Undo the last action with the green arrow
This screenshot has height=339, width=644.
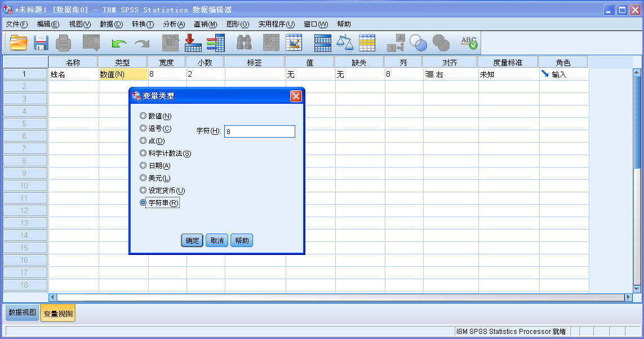coord(119,43)
